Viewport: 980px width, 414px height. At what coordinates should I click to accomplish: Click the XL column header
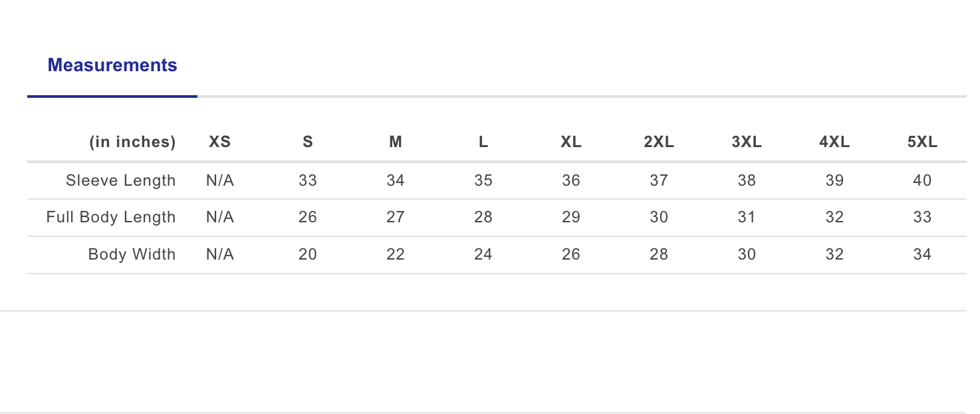[570, 142]
